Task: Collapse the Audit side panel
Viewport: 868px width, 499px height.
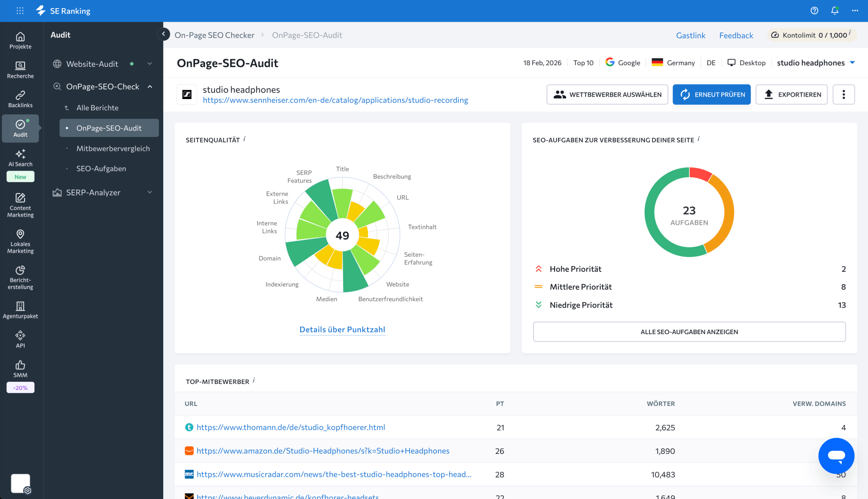Action: coord(163,34)
